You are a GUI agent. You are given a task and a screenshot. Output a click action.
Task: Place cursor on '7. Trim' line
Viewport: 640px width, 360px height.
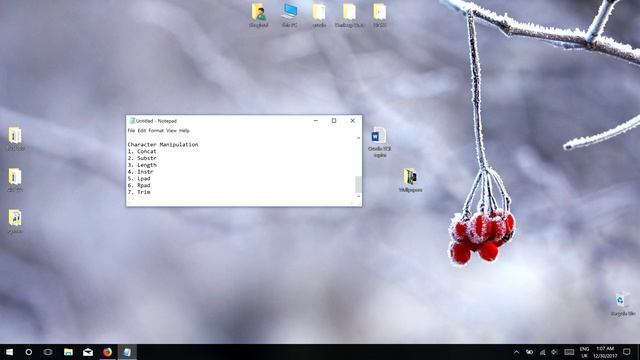pos(139,192)
